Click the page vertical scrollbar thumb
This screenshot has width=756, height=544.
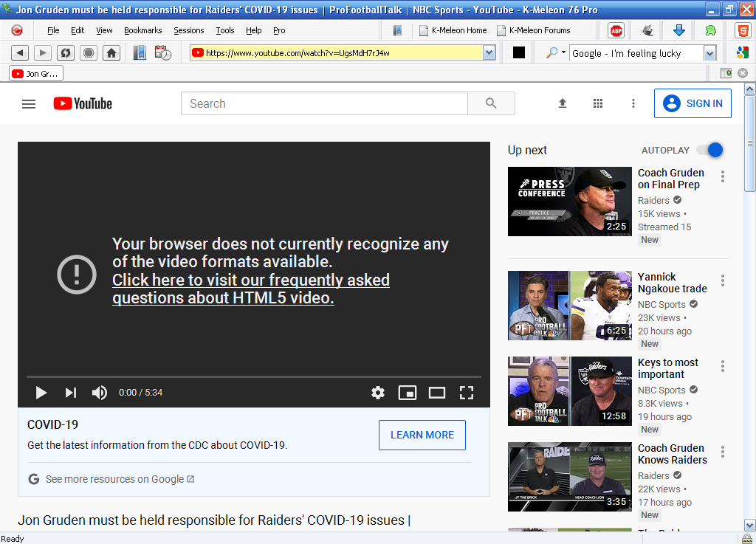click(x=750, y=144)
